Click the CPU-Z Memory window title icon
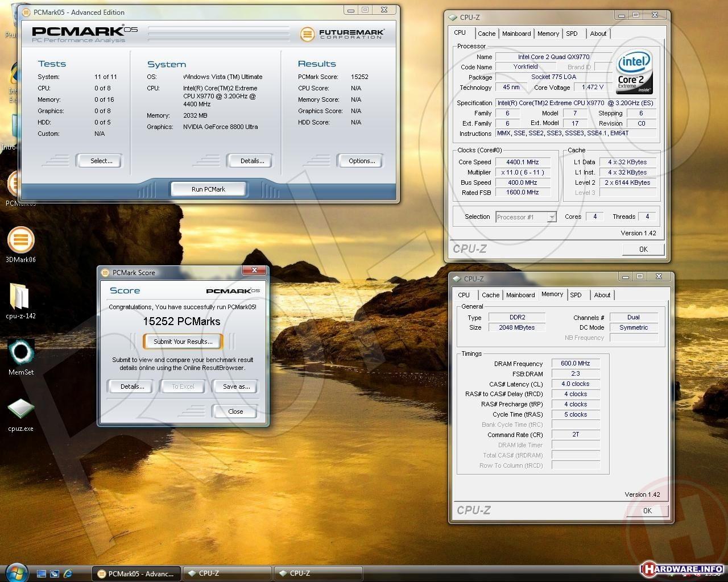The width and height of the screenshot is (728, 582). coord(457,278)
